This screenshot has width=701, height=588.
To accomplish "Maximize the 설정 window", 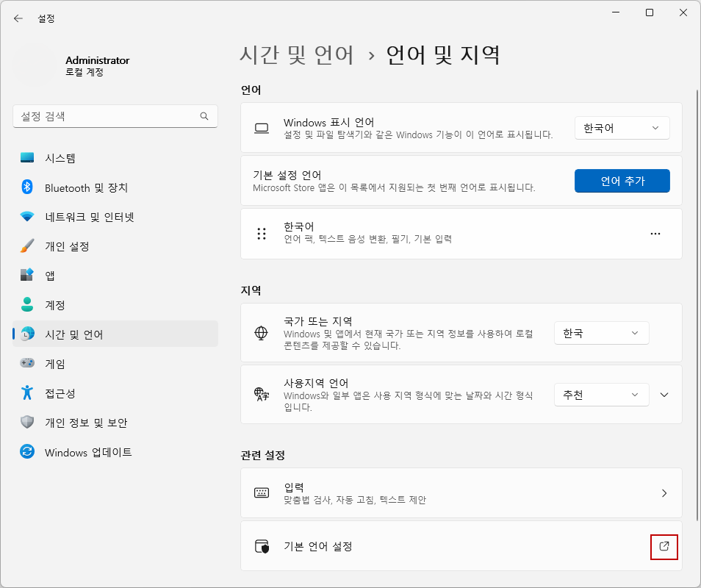I will (650, 12).
